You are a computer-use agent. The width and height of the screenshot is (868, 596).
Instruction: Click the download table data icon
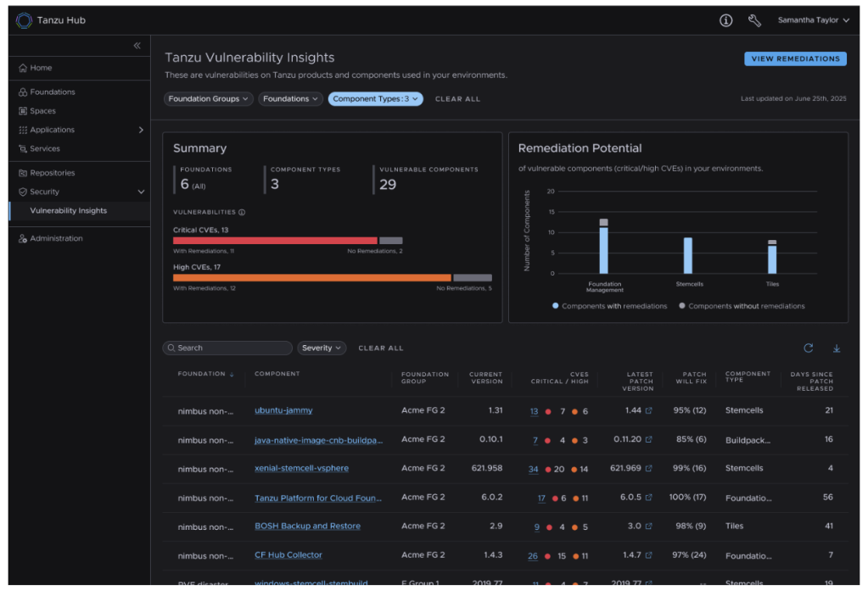[x=837, y=348]
